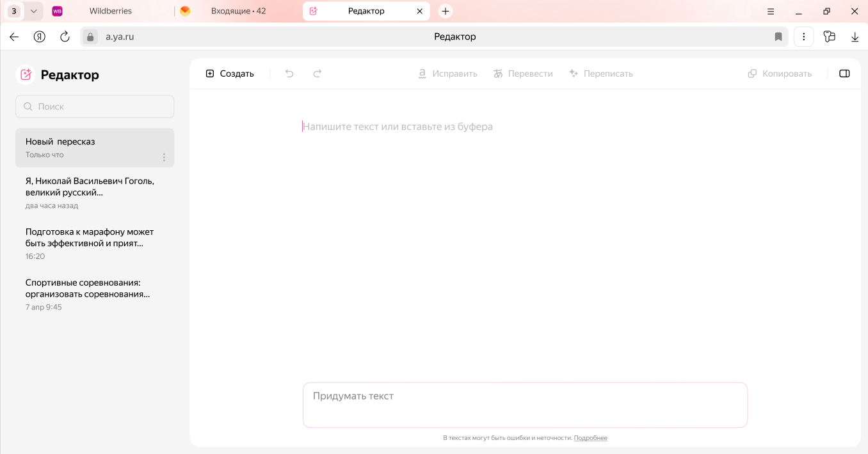The image size is (868, 454).
Task: Open the browser hamburger menu
Action: [x=771, y=11]
